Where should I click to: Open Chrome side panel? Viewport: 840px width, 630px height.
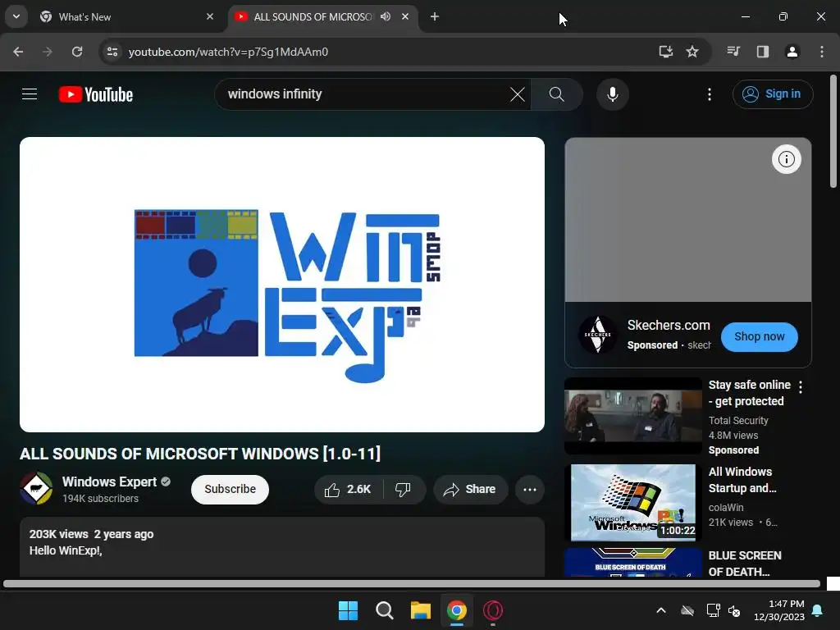pyautogui.click(x=763, y=52)
